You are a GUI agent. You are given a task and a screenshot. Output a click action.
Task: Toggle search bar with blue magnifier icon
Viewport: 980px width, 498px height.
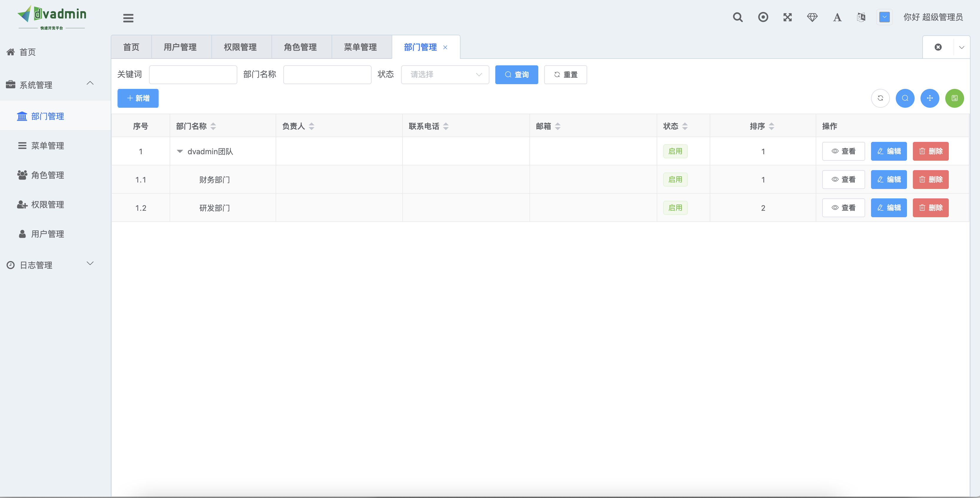click(905, 98)
